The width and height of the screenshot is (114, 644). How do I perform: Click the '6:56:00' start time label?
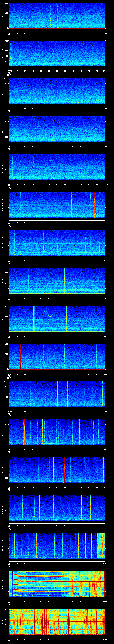click(x=9, y=71)
